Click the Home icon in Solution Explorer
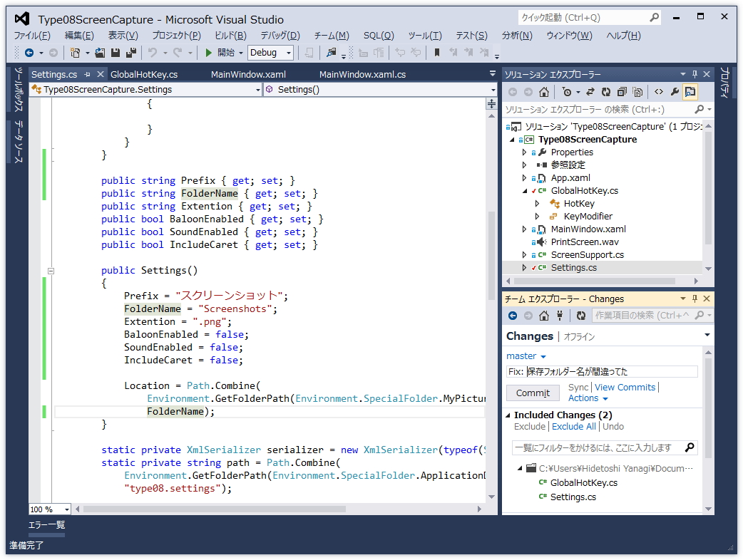This screenshot has width=743, height=560. (x=544, y=92)
